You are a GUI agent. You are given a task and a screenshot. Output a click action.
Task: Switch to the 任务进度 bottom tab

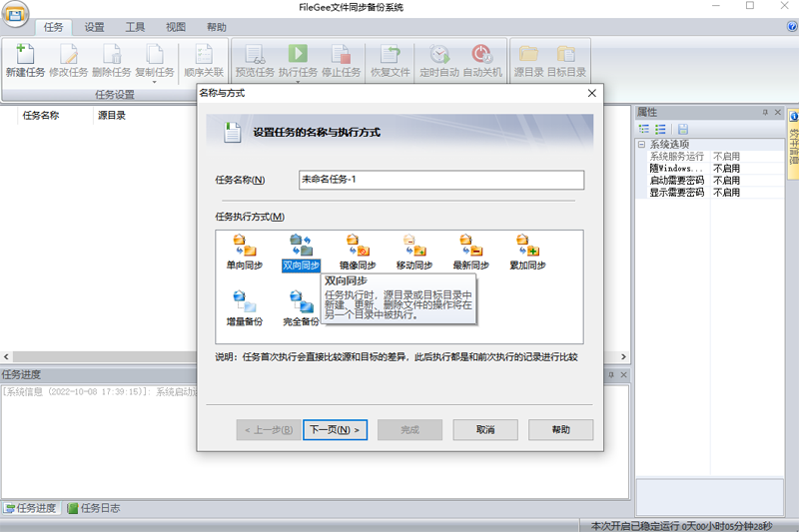[31, 508]
